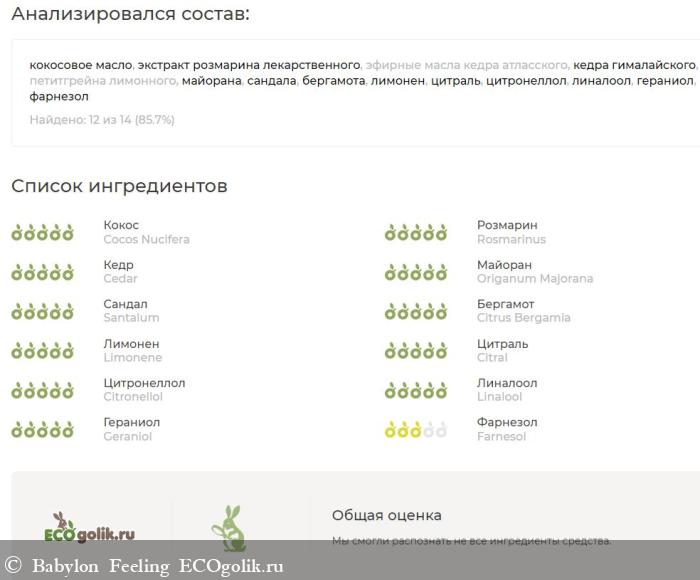This screenshot has width=700, height=580.
Task: Select the Цитраль ingredient name
Action: [x=502, y=343]
